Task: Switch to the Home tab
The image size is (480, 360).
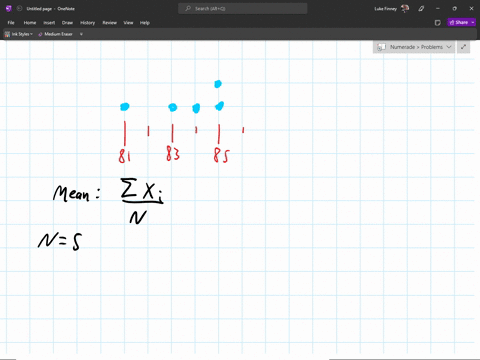Action: (x=30, y=23)
